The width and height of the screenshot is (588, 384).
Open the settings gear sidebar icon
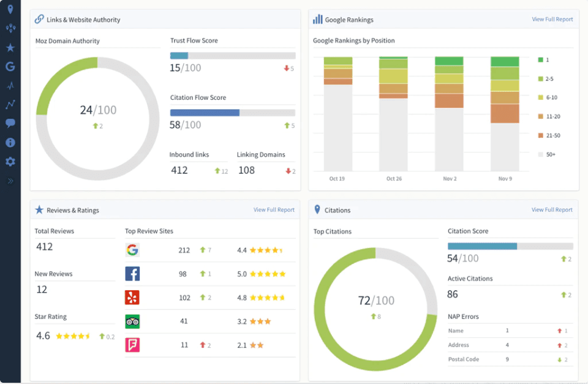click(x=10, y=162)
